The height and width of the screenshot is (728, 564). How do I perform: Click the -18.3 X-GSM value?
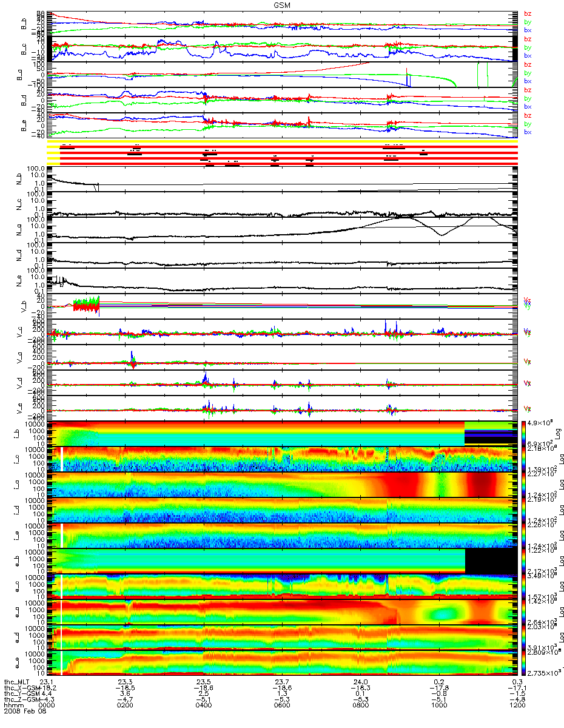point(361,689)
